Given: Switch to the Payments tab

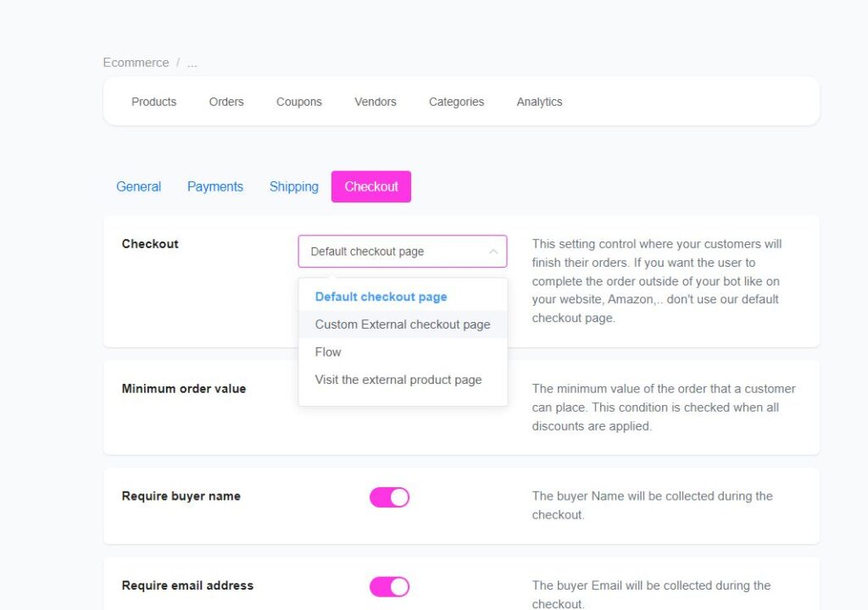Looking at the screenshot, I should tap(214, 186).
